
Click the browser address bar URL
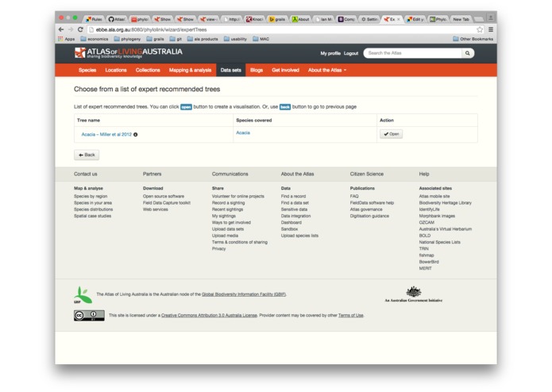click(x=152, y=30)
